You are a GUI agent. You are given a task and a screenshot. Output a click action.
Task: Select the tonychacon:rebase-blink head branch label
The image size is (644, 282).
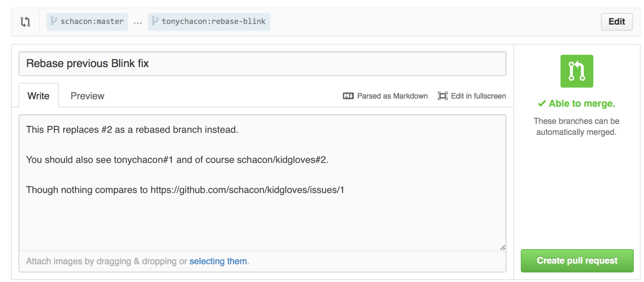point(213,22)
